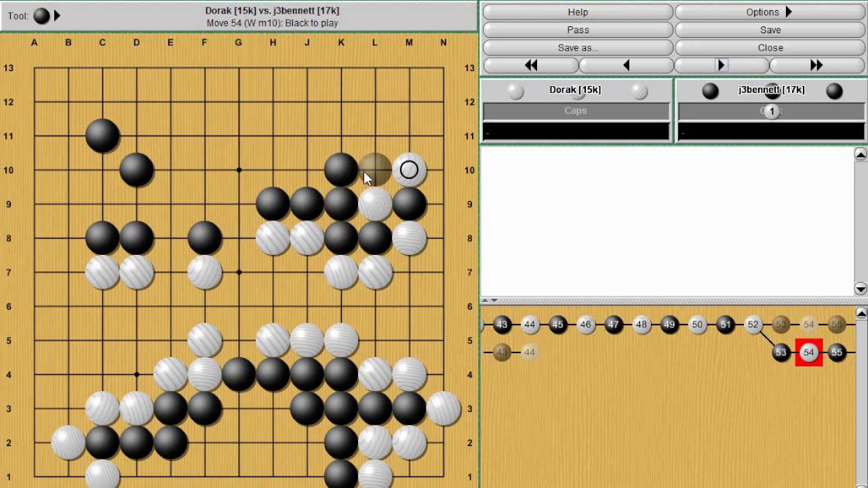Viewport: 868px width, 488px height.
Task: Click the black stone at F8
Action: point(205,238)
